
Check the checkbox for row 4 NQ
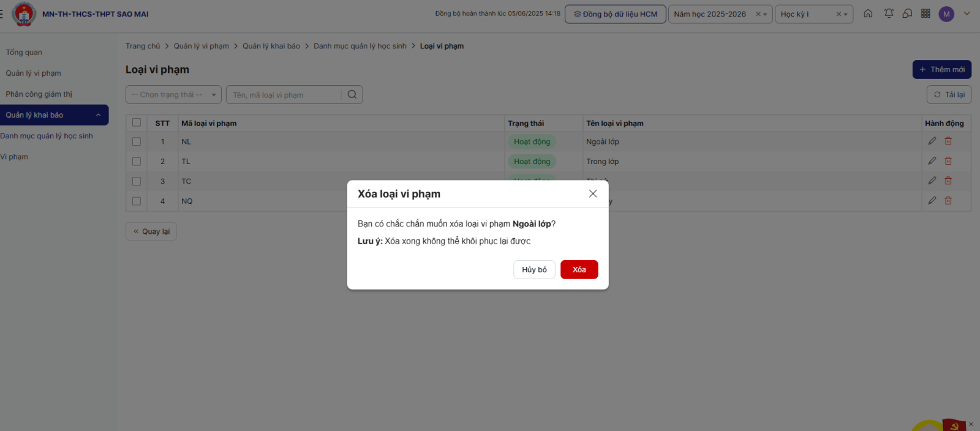(137, 201)
